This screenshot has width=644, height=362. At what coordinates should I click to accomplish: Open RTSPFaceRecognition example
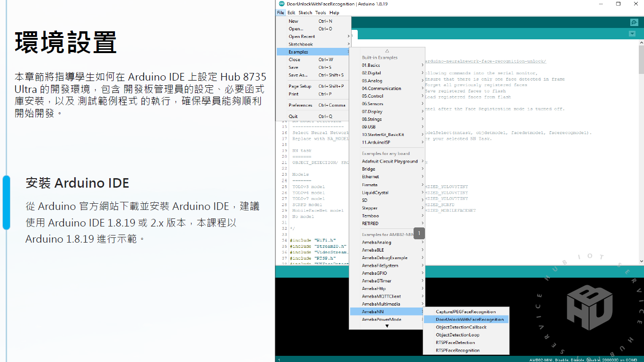pyautogui.click(x=466, y=350)
